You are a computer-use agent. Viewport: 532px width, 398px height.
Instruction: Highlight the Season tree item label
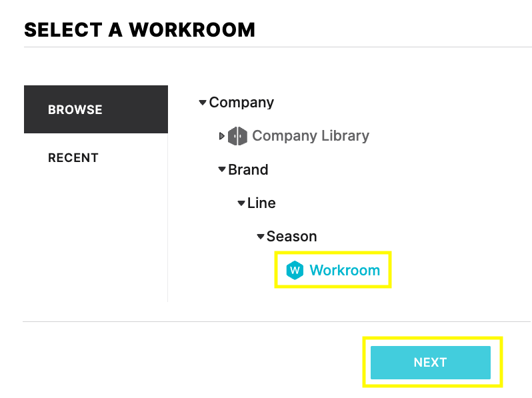tap(291, 237)
